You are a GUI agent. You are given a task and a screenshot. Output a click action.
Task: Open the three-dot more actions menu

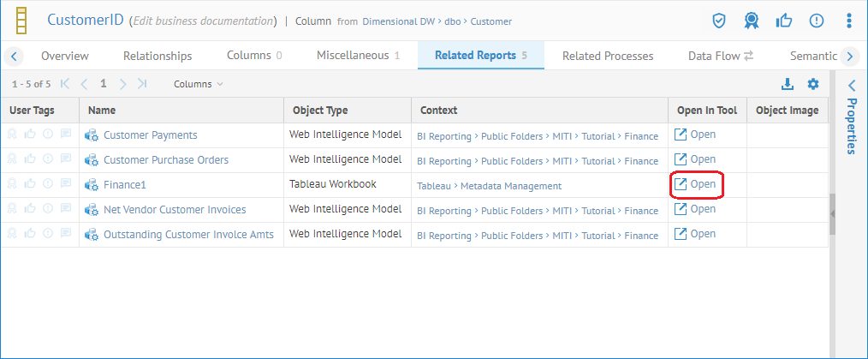(x=848, y=21)
